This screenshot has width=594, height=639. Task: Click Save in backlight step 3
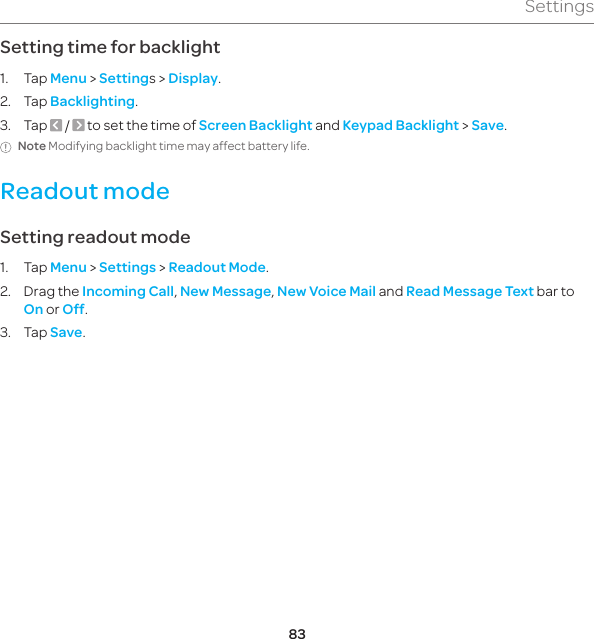tap(488, 125)
